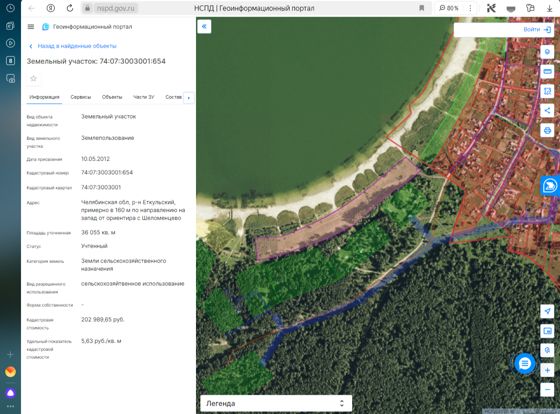Select cadastral number 74:07:3003001:654 value
The width and height of the screenshot is (560, 414).
(x=107, y=173)
